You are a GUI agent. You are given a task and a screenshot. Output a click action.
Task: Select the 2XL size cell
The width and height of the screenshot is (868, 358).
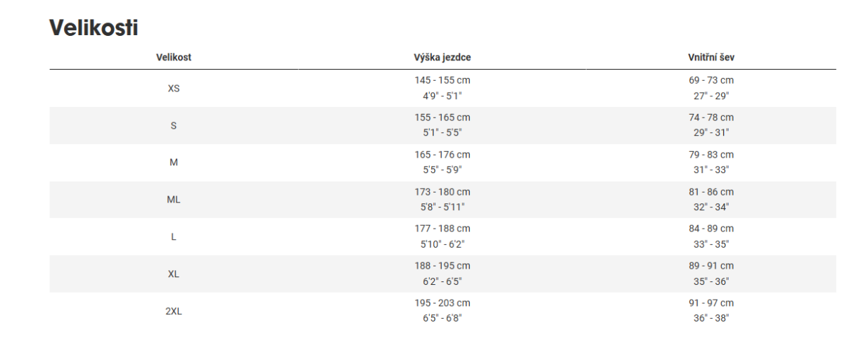click(x=174, y=311)
